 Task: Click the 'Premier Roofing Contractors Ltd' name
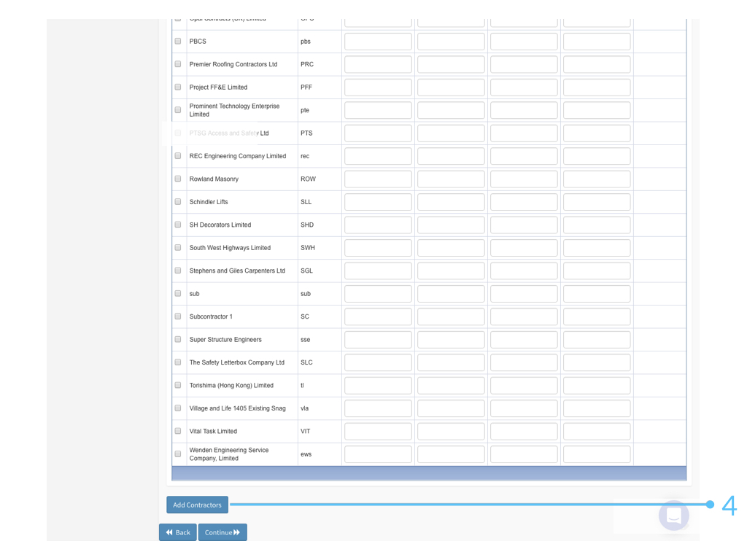tap(233, 64)
